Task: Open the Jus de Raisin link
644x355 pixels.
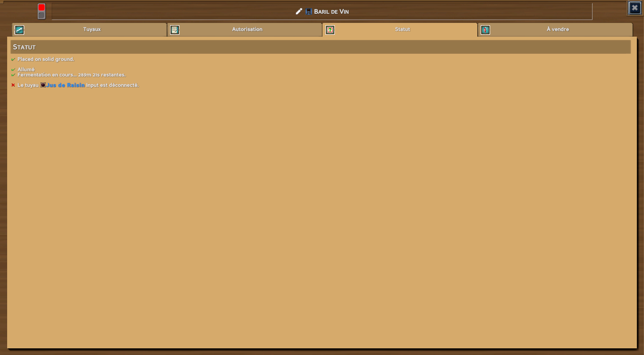Action: click(x=65, y=85)
